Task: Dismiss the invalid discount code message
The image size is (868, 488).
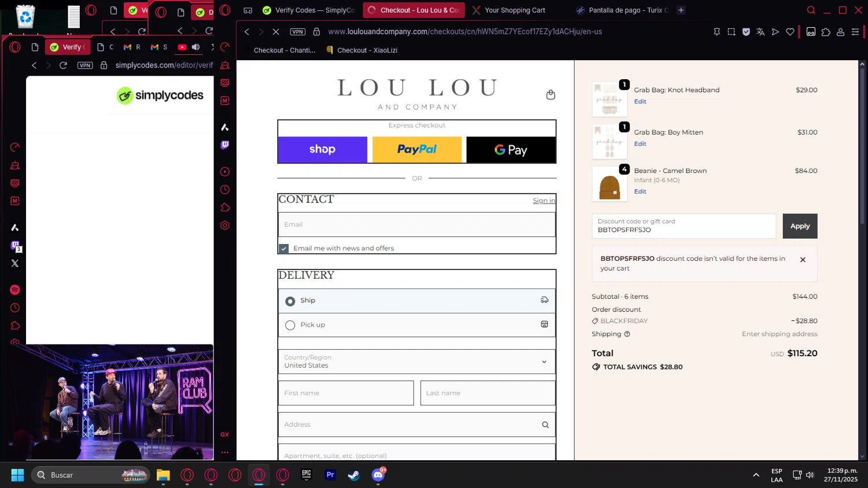Action: 803,260
